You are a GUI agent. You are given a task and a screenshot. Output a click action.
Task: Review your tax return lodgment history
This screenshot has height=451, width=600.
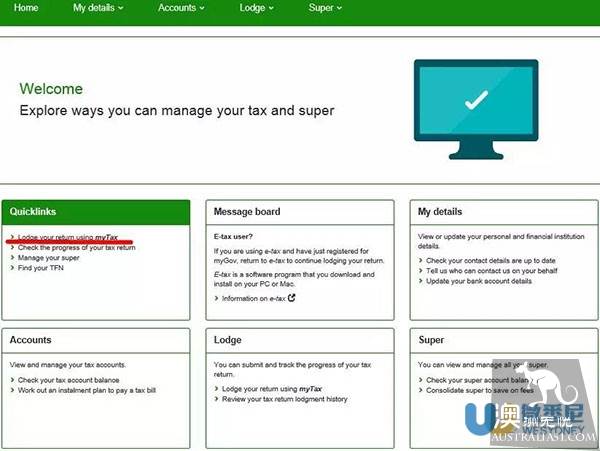tap(285, 399)
